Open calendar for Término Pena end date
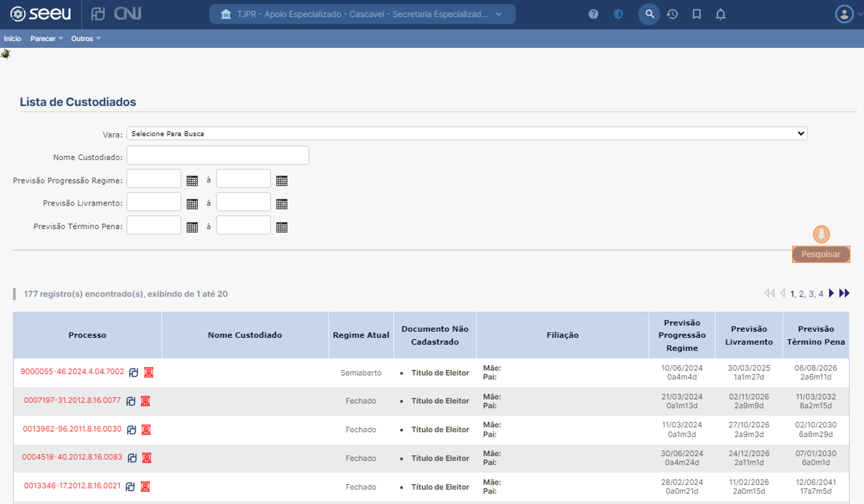The width and height of the screenshot is (864, 504). tap(282, 227)
